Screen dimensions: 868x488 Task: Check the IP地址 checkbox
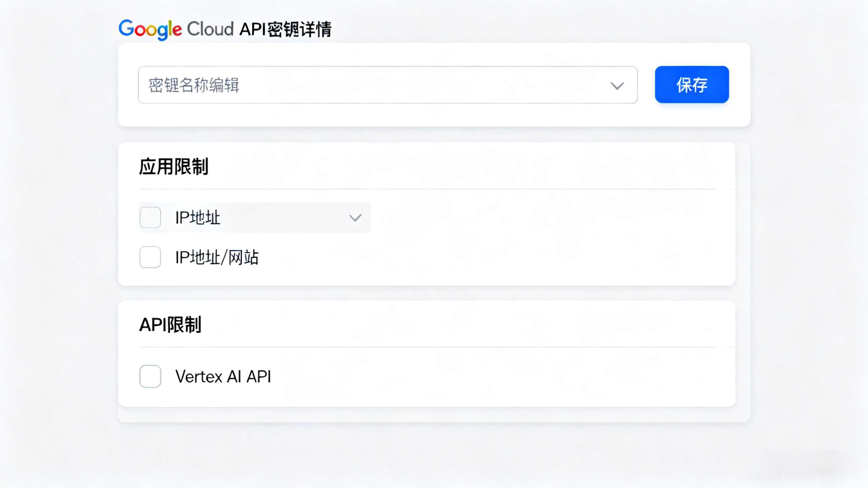[x=150, y=217]
